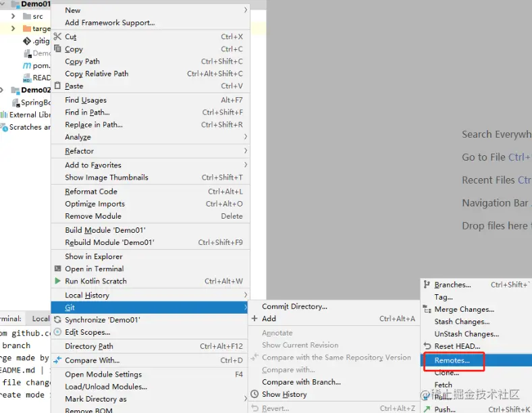Select Add Framework Support menu entry
The width and height of the screenshot is (532, 413).
coord(151,23)
